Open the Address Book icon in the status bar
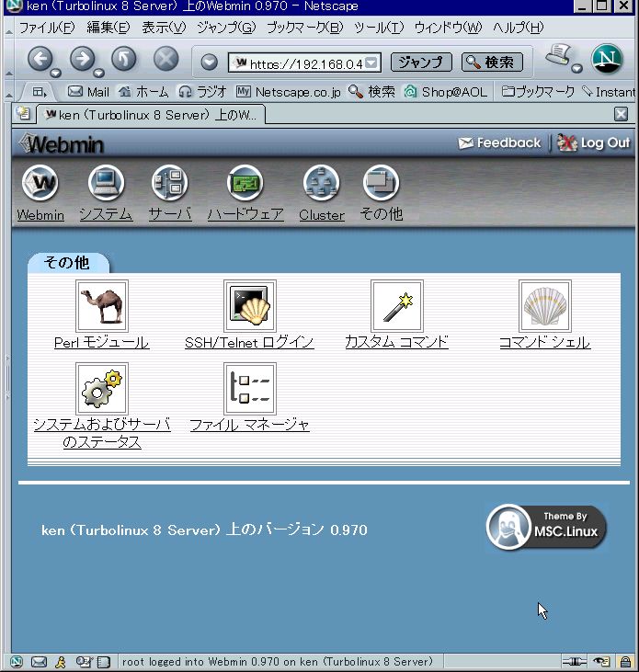This screenshot has width=639, height=672. click(x=104, y=662)
